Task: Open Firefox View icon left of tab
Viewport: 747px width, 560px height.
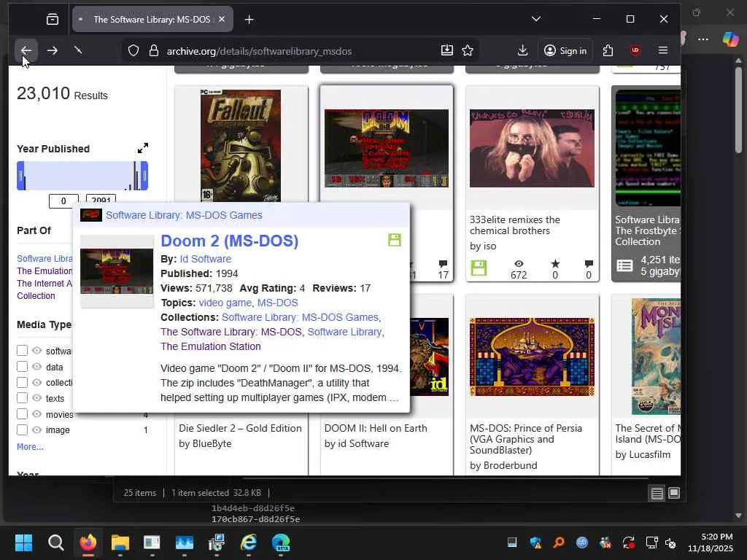Action: pos(53,20)
